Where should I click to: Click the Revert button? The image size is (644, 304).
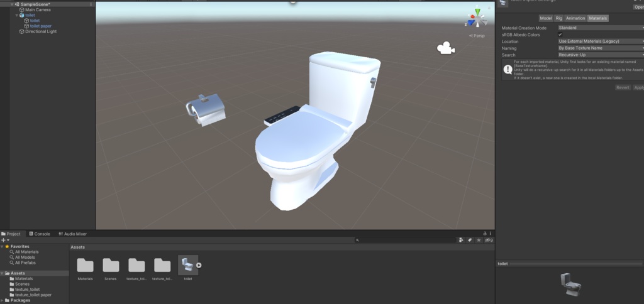pyautogui.click(x=623, y=87)
